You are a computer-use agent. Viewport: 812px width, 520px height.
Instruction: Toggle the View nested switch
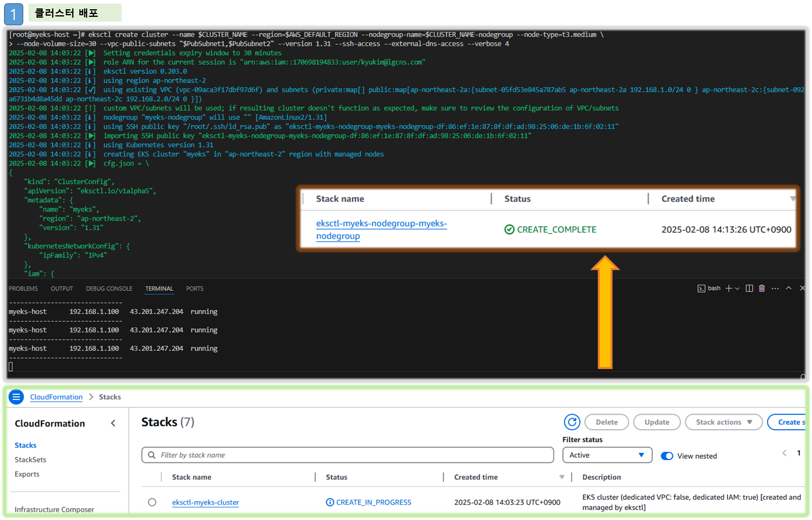click(667, 456)
